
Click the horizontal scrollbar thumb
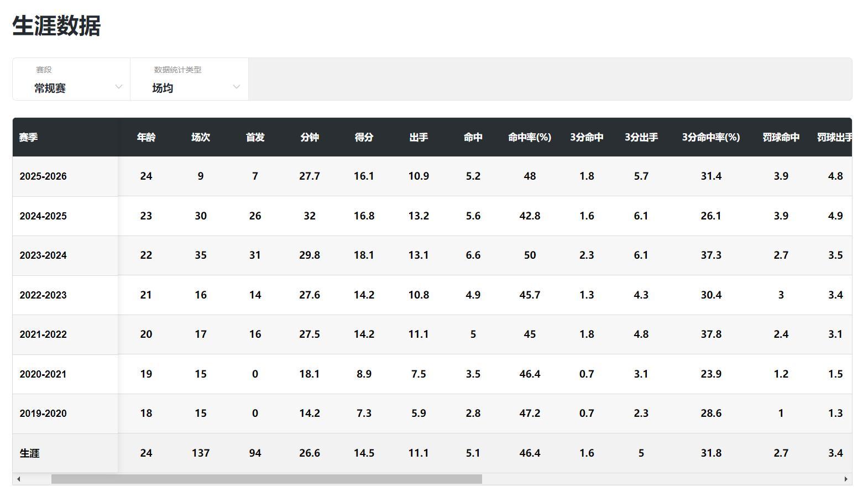click(266, 479)
